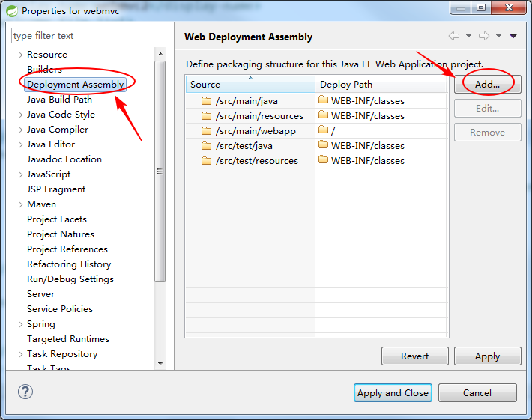Open the Builders properties page
The image size is (532, 420).
(44, 70)
